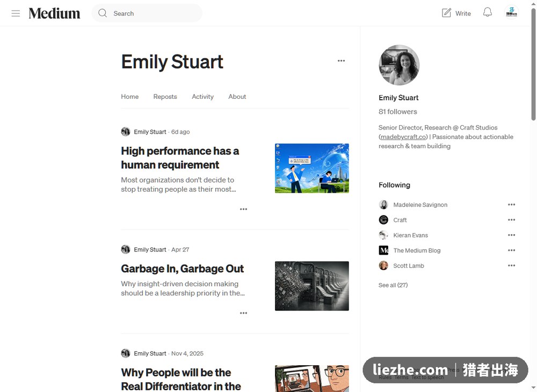This screenshot has height=392, width=537.
Task: Click The Medium Blog logo icon
Action: pyautogui.click(x=383, y=250)
